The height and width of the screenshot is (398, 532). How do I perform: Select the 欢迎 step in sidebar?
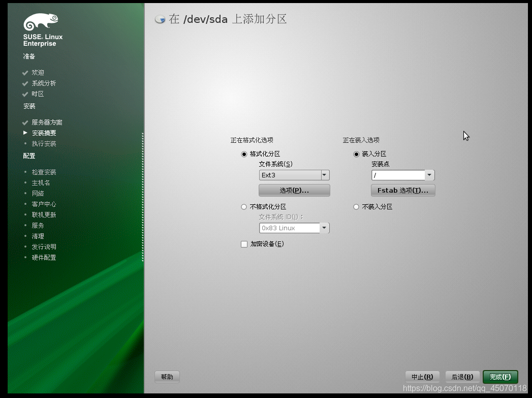pyautogui.click(x=38, y=73)
